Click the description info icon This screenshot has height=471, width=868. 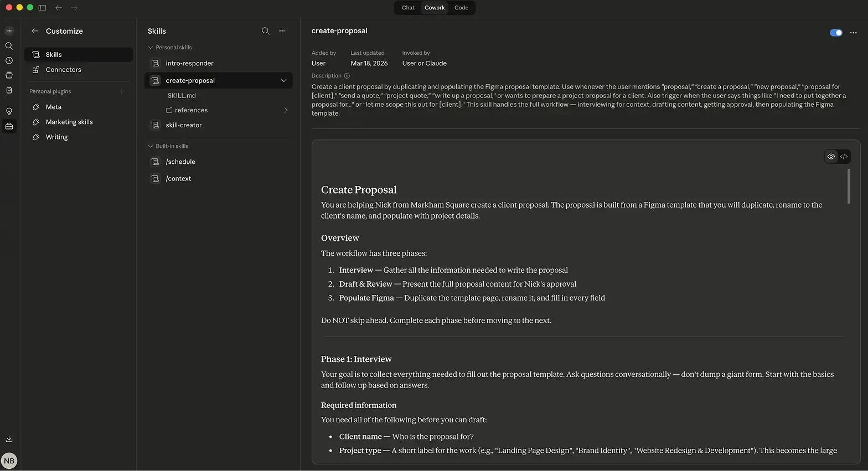pos(347,76)
